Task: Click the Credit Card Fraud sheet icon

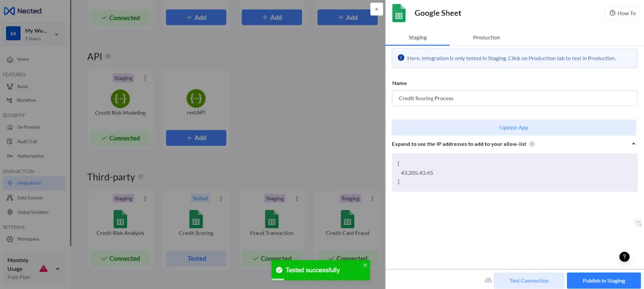Action: pyautogui.click(x=347, y=219)
